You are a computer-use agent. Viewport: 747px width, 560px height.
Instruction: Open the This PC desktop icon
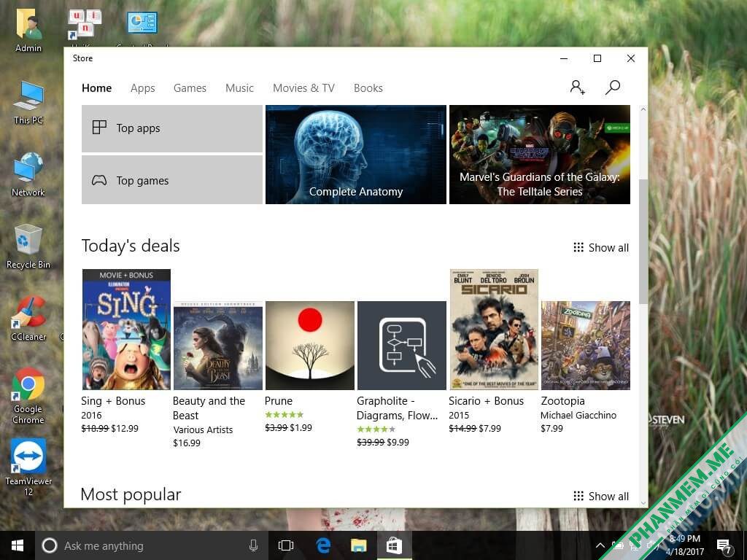point(28,103)
